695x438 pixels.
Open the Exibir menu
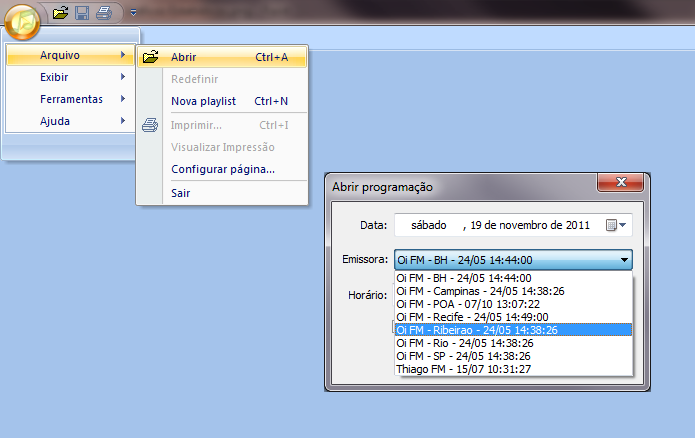70,77
